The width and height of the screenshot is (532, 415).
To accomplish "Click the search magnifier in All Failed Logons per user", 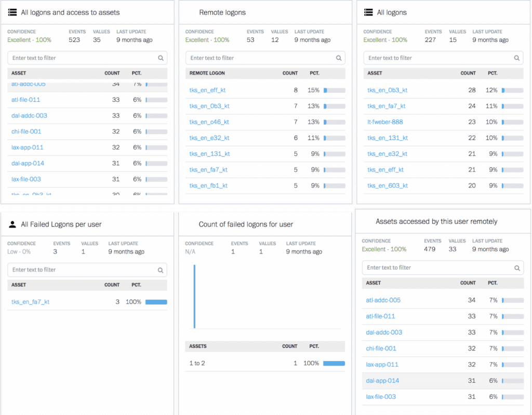I will [x=161, y=270].
